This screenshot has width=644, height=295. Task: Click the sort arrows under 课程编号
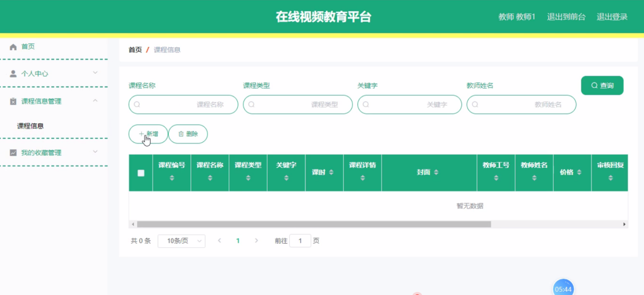point(172,178)
